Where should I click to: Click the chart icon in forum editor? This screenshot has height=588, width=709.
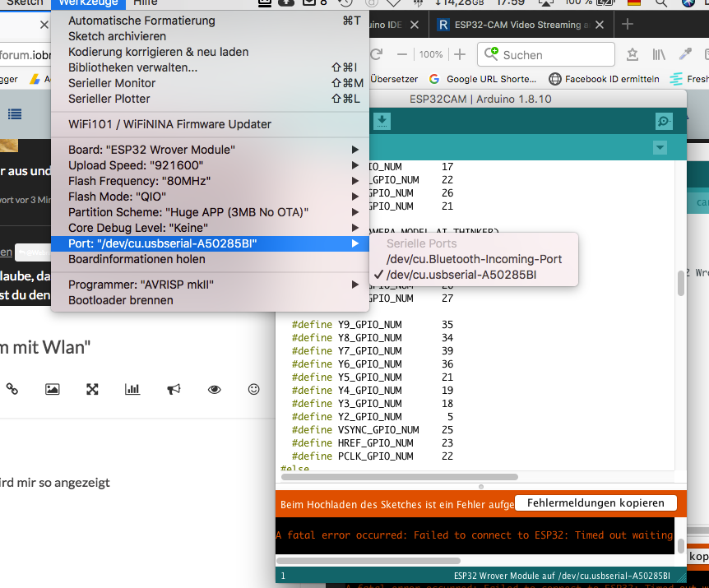pyautogui.click(x=132, y=389)
